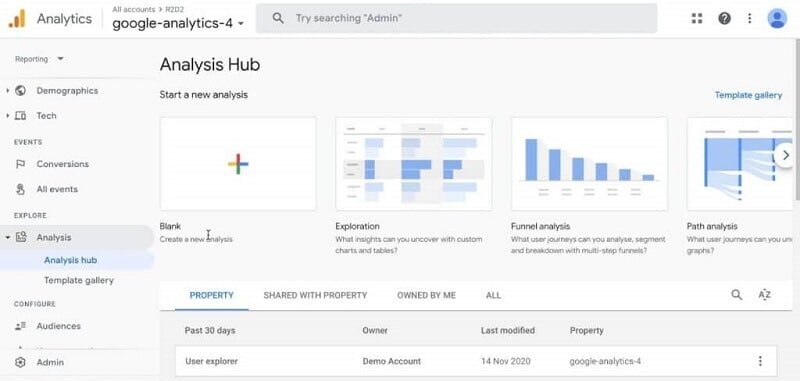Click the search magnifier icon in search bar

coord(278,18)
